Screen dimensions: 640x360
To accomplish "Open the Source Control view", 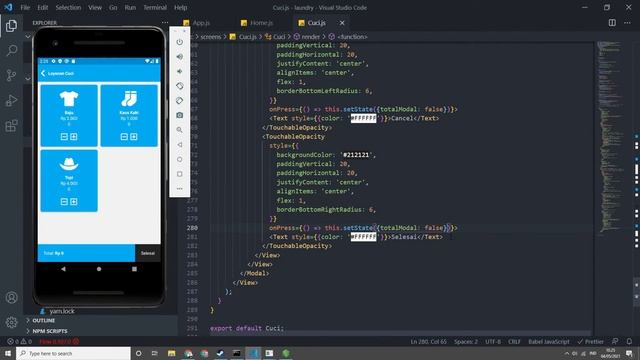I will [x=11, y=75].
